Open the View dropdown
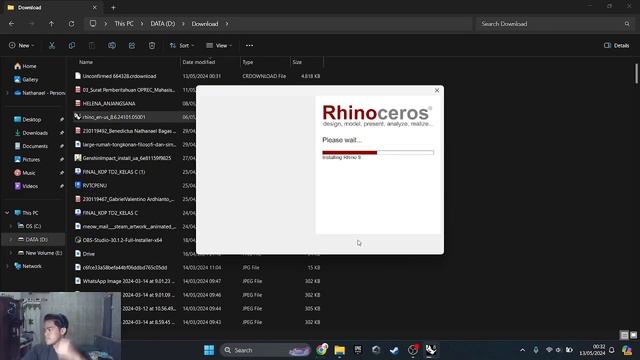This screenshot has height=360, width=640. click(219, 46)
